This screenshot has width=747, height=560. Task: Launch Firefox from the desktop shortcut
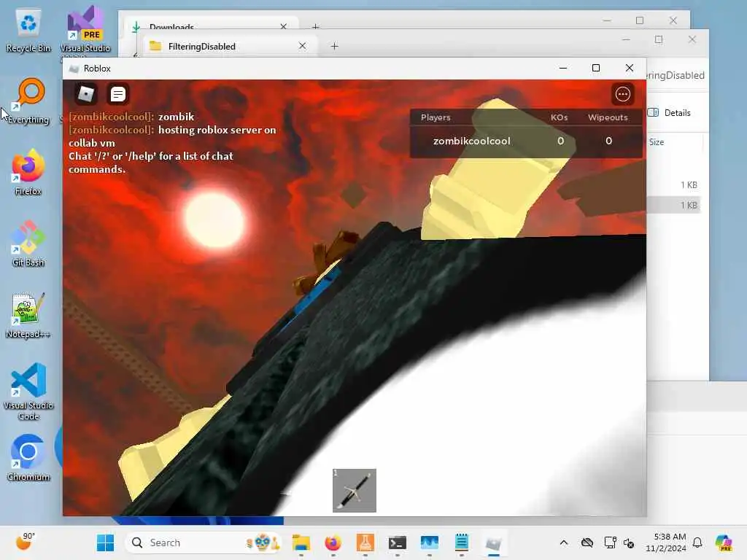click(x=28, y=172)
